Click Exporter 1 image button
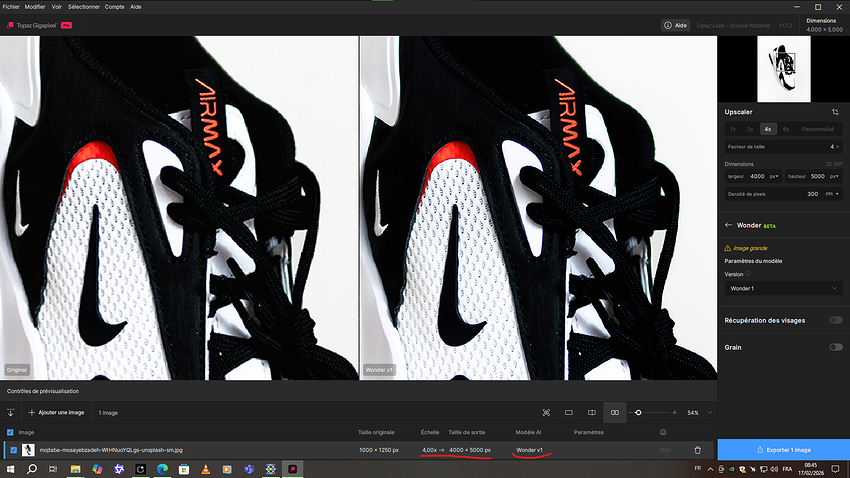This screenshot has height=478, width=850. click(x=783, y=450)
